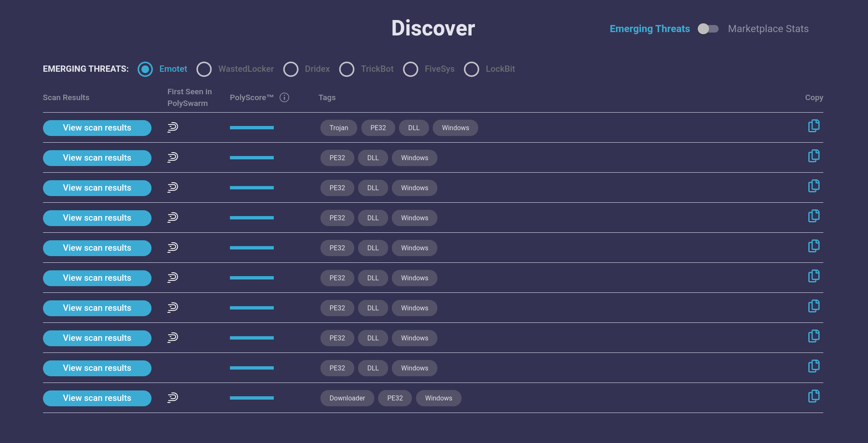The image size is (868, 443).
Task: Pick the FiveSys emerging threat
Action: (x=411, y=69)
